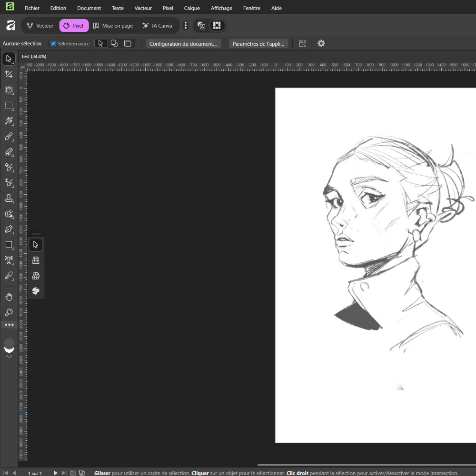Viewport: 476px width, 476px height.
Task: Select the Hand tool for panning
Action: pyautogui.click(x=9, y=297)
